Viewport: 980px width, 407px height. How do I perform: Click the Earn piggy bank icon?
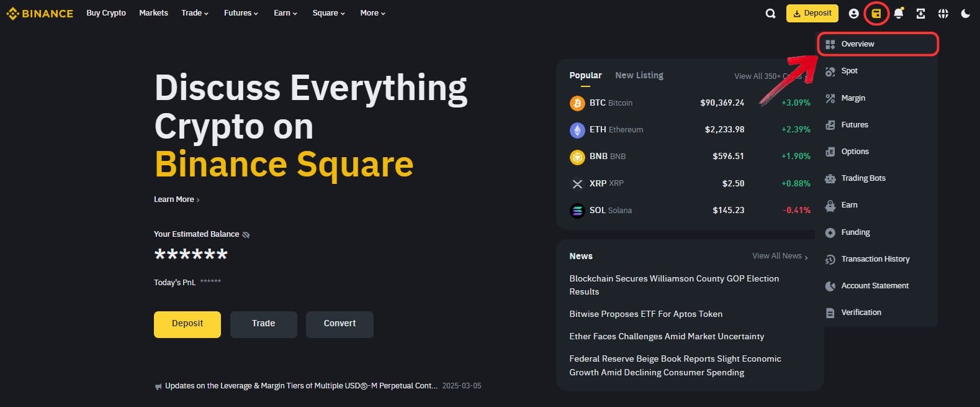(830, 206)
